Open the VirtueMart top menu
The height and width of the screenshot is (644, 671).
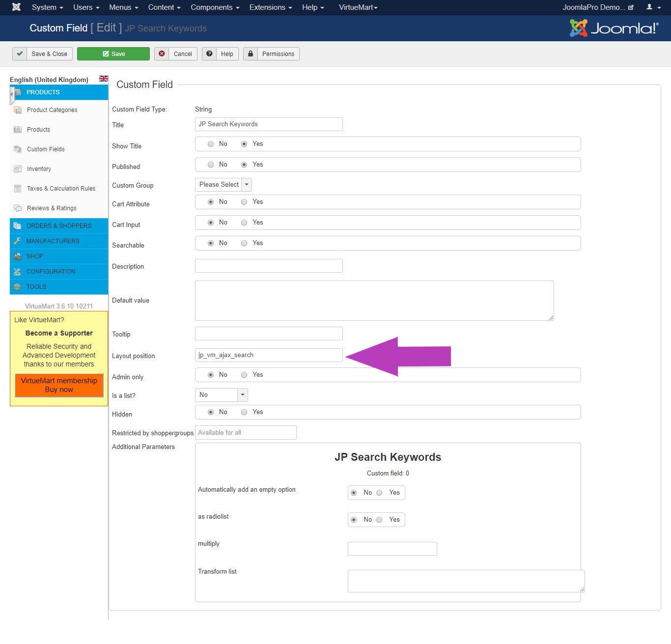tap(358, 7)
